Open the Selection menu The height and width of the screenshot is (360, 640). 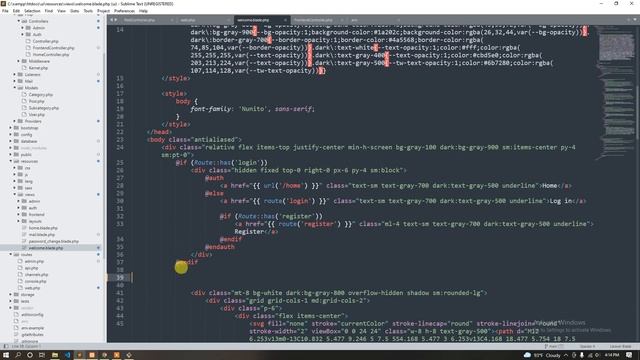pyautogui.click(x=32, y=11)
